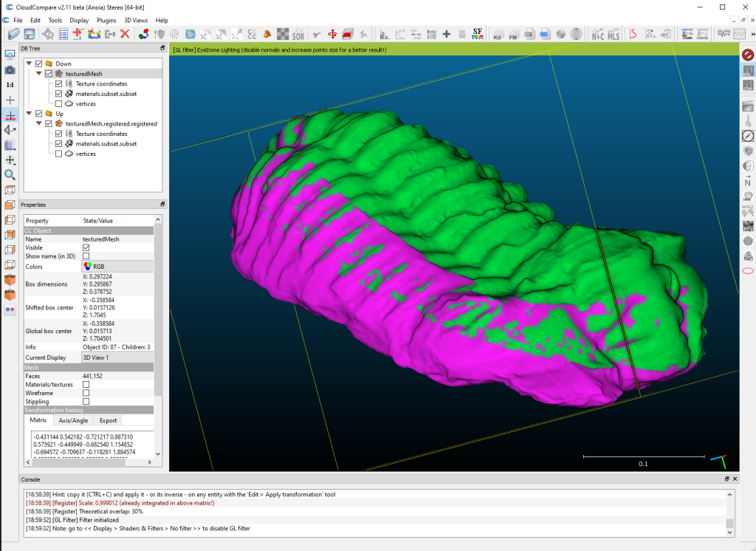The image size is (756, 551).
Task: Switch to the Export tab
Action: (x=108, y=420)
